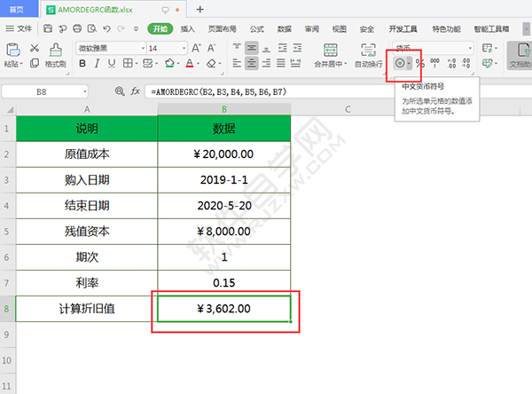Decrease indent icon

click(x=282, y=48)
